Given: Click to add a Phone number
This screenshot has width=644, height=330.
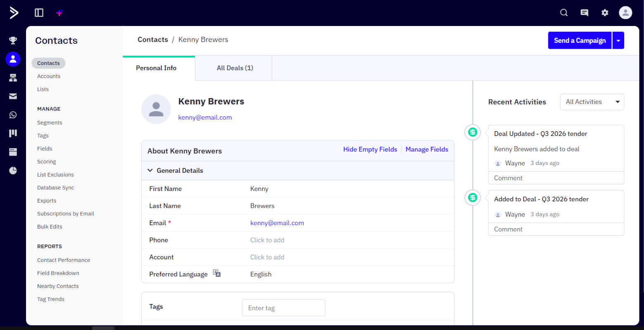Looking at the screenshot, I should 267,240.
